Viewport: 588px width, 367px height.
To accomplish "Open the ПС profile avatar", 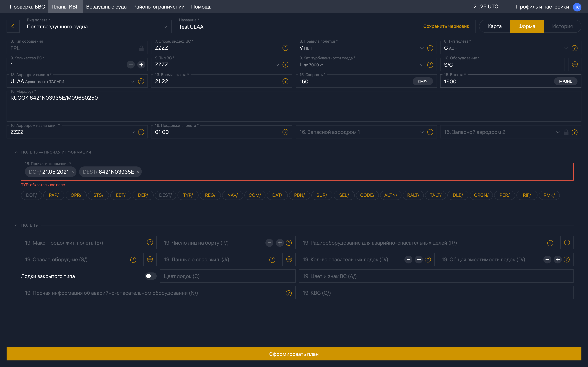I will (x=577, y=7).
